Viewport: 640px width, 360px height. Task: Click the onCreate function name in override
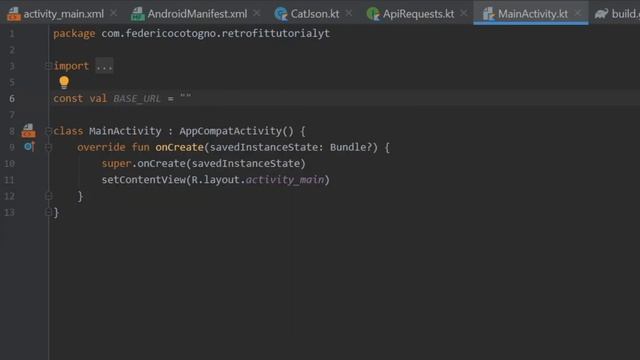[x=179, y=147]
